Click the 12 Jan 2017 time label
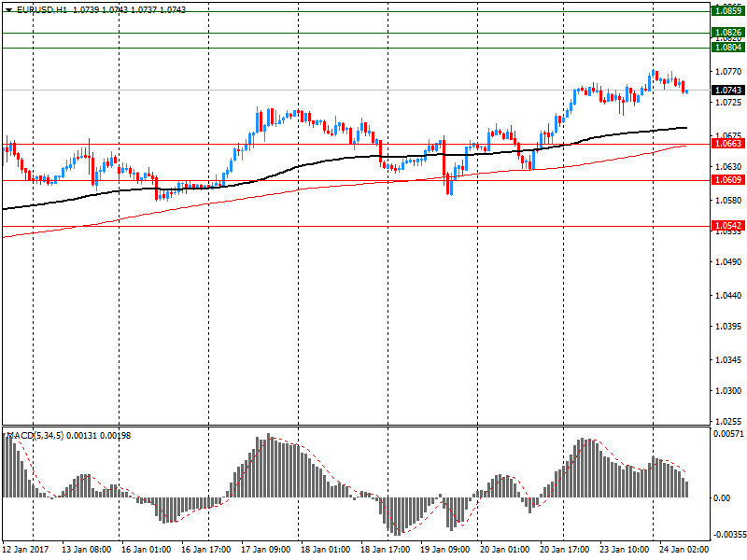 [x=26, y=549]
